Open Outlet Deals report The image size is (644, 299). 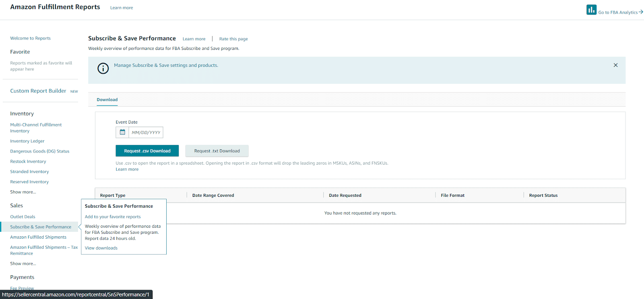point(23,217)
